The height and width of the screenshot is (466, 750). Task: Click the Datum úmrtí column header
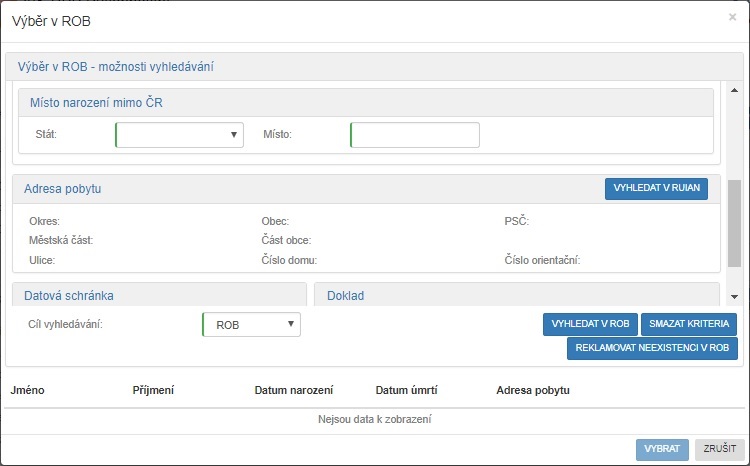point(407,390)
